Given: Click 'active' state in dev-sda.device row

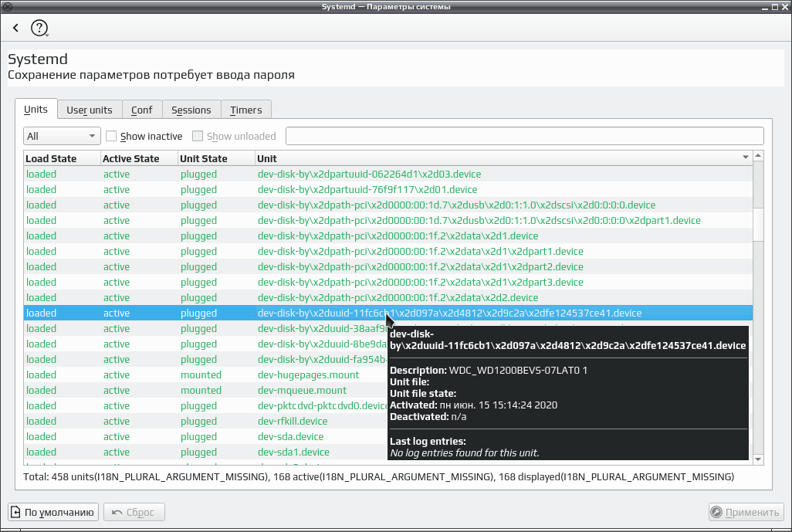Looking at the screenshot, I should click(x=116, y=436).
